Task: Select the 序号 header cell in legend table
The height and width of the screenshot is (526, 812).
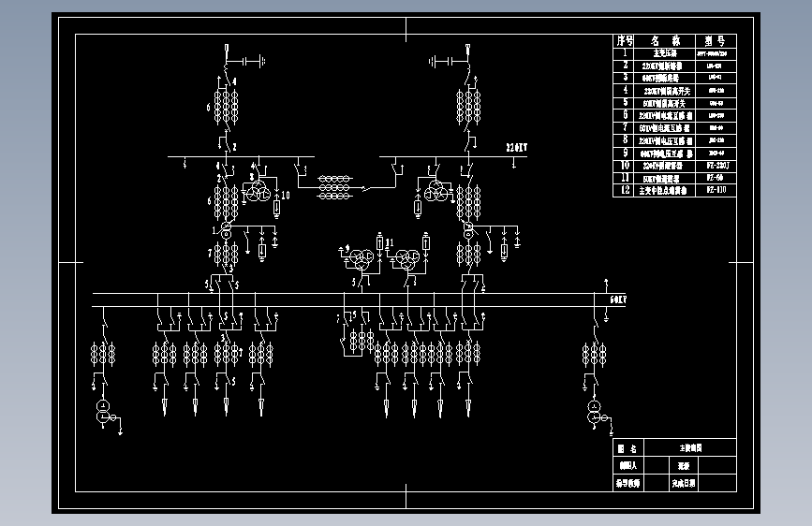Action: [x=625, y=40]
